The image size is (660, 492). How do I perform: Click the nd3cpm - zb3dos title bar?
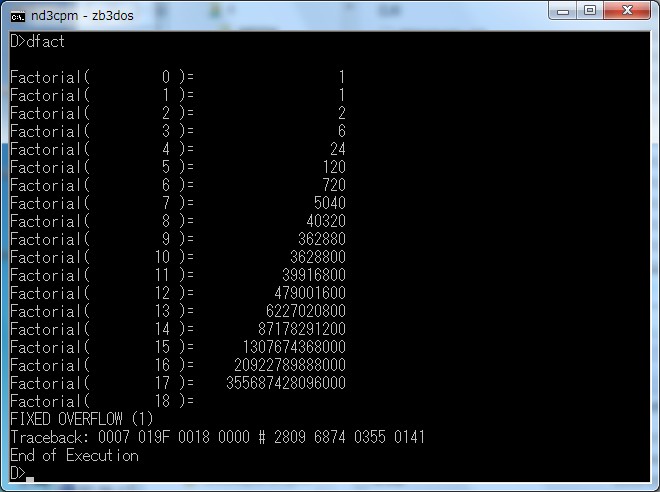300,15
